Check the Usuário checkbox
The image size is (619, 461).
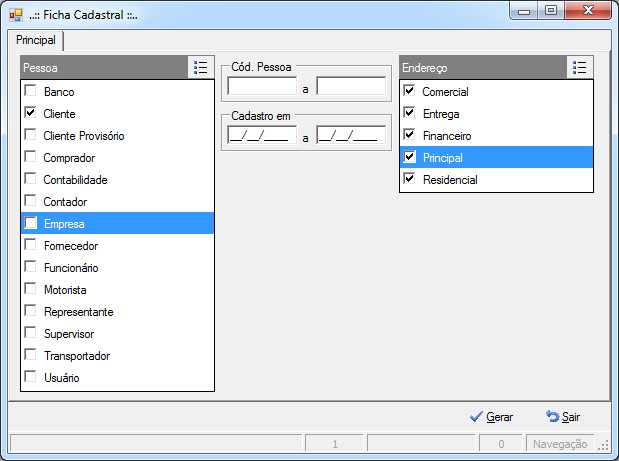click(30, 377)
